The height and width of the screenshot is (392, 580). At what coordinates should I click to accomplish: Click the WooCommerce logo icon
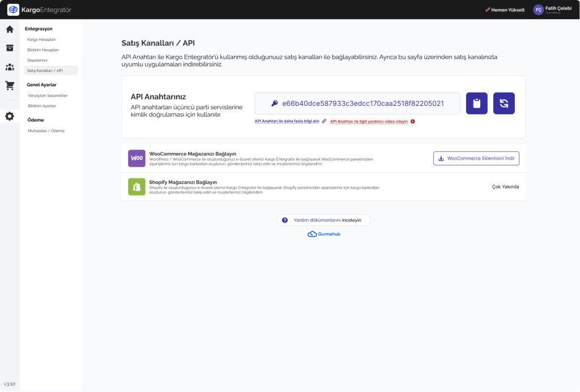pos(137,159)
